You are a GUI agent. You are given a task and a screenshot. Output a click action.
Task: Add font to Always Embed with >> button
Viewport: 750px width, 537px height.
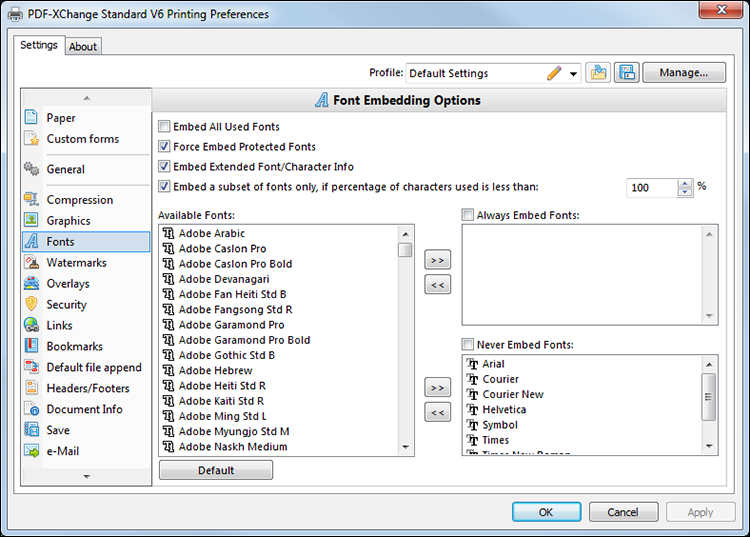(x=438, y=260)
